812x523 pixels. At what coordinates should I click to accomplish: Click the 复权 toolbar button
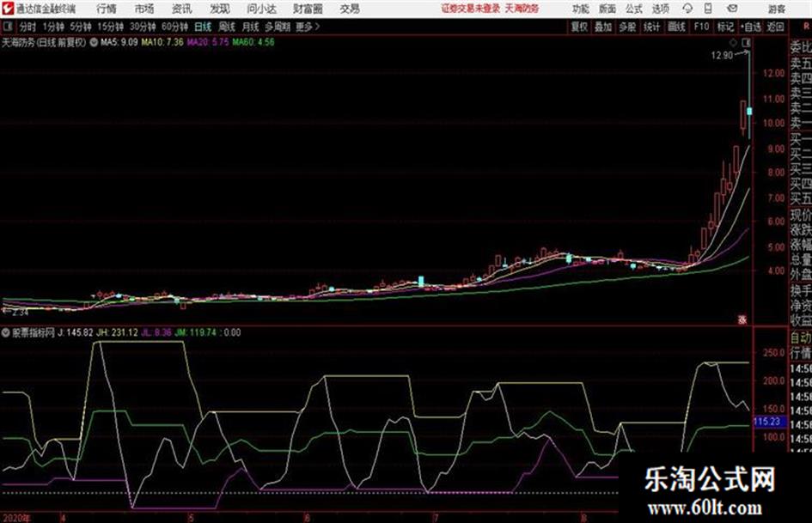click(x=579, y=27)
